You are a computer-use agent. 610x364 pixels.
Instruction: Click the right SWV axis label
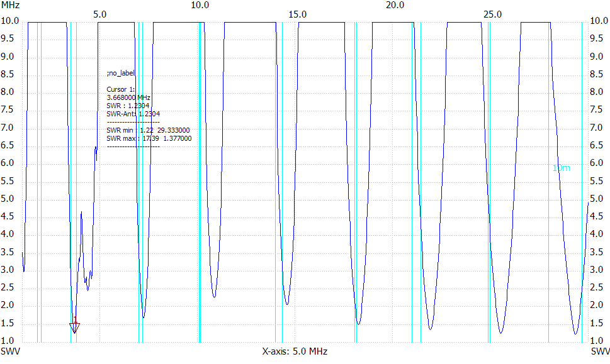click(x=599, y=351)
